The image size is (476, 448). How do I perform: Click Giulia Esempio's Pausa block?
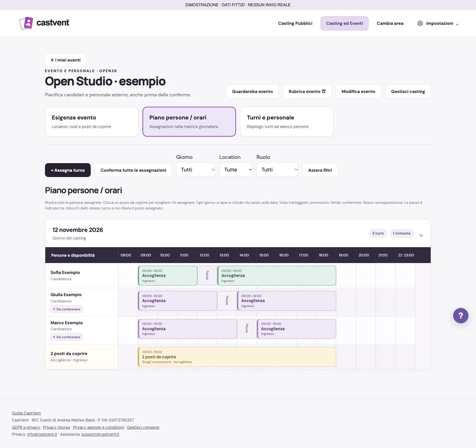(227, 301)
